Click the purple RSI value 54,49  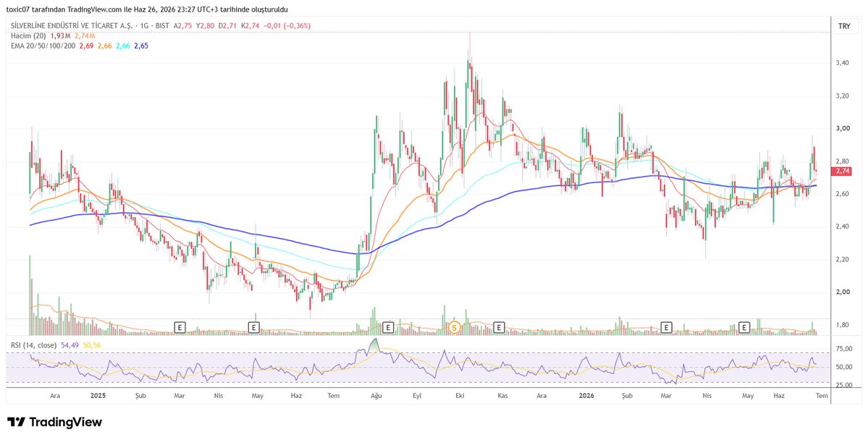(x=69, y=344)
